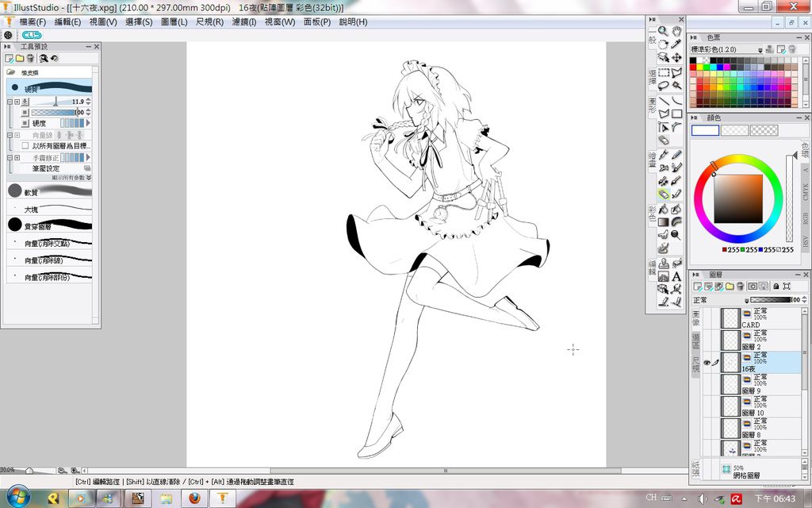Toggle visibility box of CARD layer
Screen dimensions: 812x508
pyautogui.click(x=707, y=317)
